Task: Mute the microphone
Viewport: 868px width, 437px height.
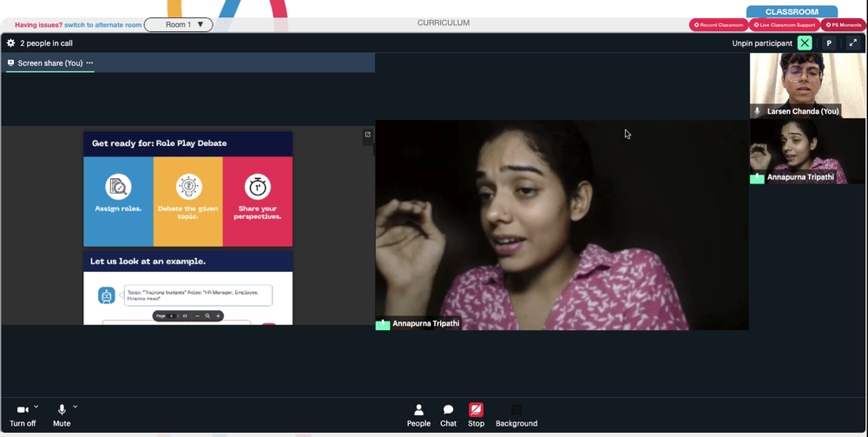Action: (62, 415)
